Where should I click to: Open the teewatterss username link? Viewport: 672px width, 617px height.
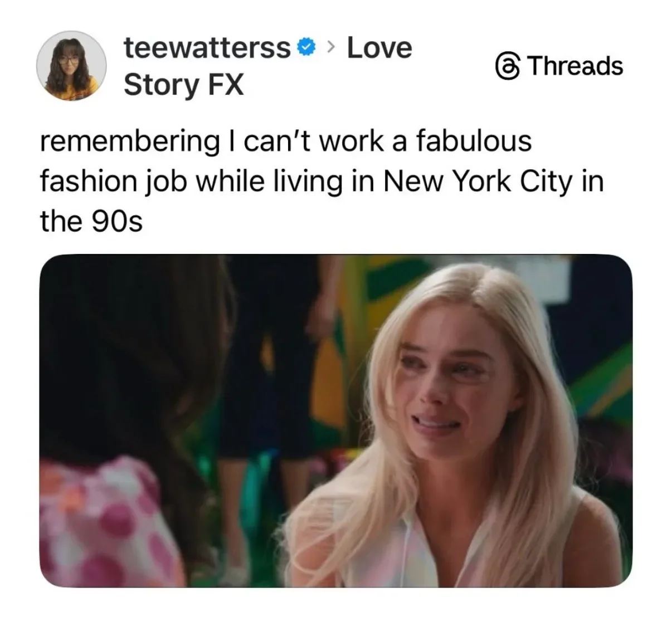click(207, 47)
